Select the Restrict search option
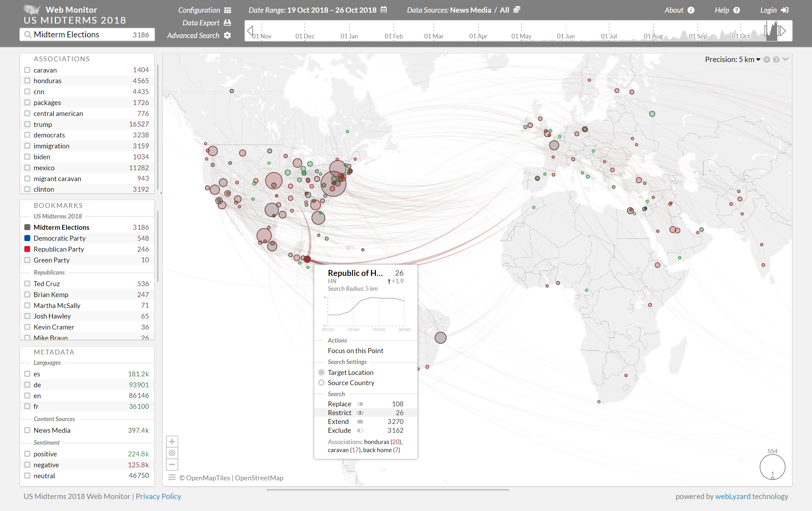Screen dimensions: 812x511 pyautogui.click(x=340, y=413)
